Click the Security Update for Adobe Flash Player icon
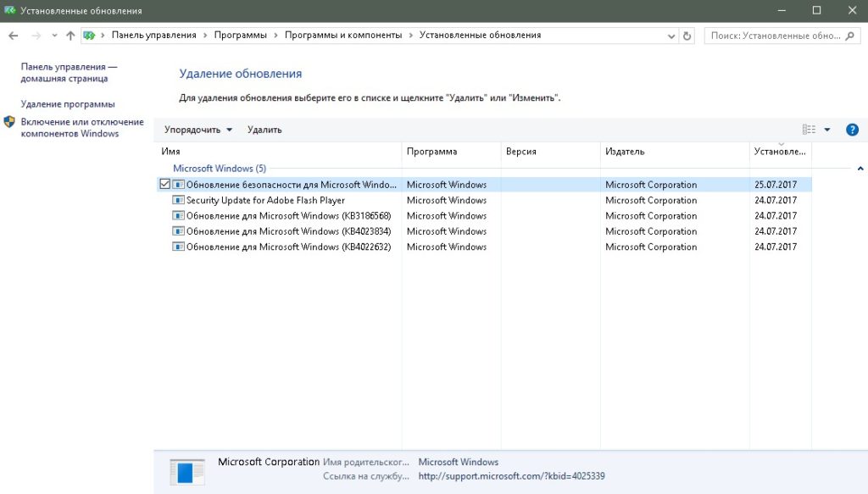The height and width of the screenshot is (494, 868). [x=178, y=201]
